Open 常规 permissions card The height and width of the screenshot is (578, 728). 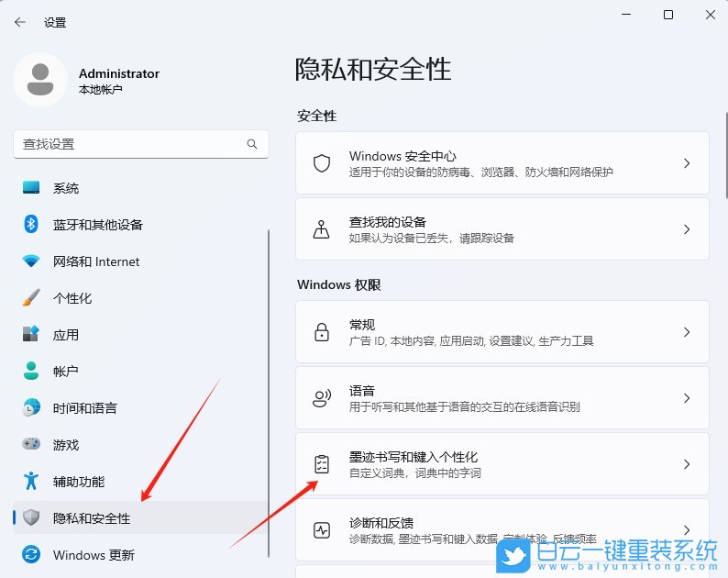coord(502,332)
